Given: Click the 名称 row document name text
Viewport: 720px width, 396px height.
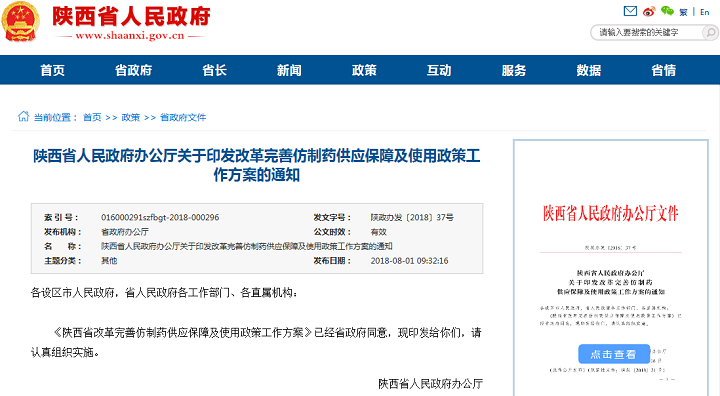Looking at the screenshot, I should point(247,246).
